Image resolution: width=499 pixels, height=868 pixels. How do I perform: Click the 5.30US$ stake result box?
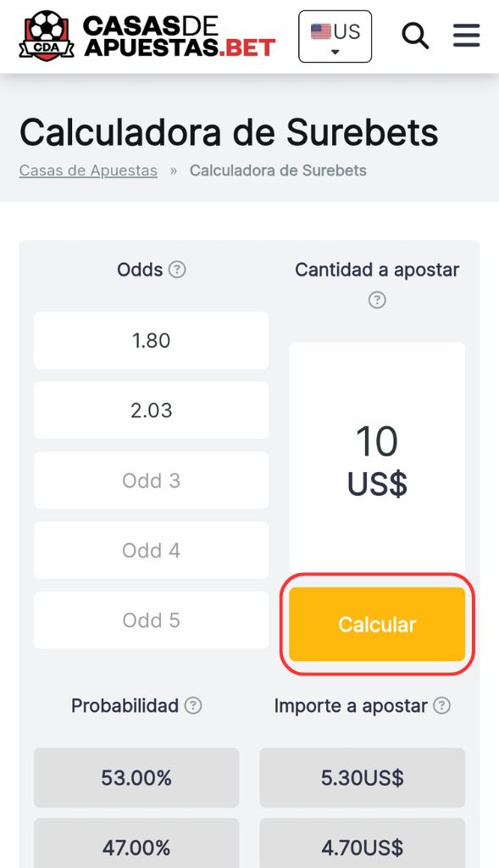(363, 778)
